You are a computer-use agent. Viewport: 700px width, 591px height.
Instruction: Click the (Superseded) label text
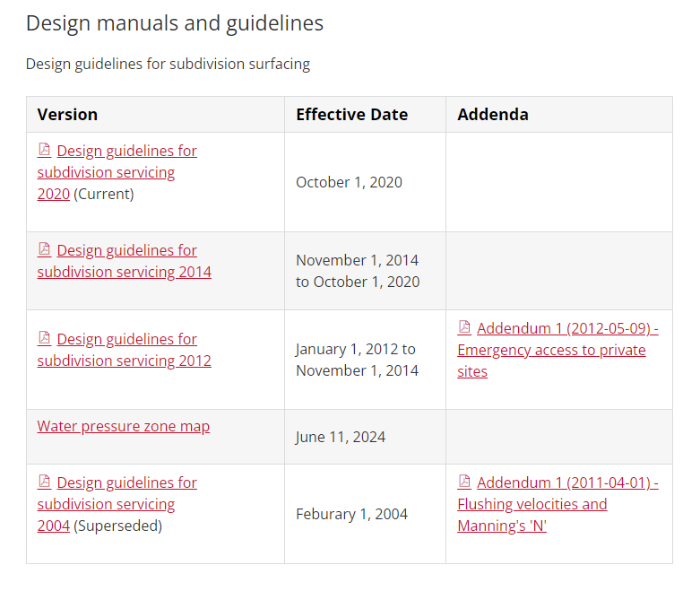(x=117, y=526)
